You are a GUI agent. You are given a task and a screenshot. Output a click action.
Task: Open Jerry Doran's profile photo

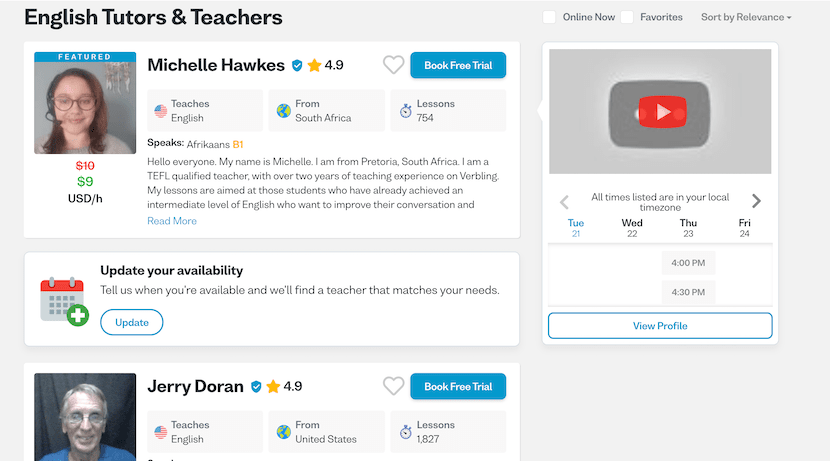pyautogui.click(x=85, y=417)
